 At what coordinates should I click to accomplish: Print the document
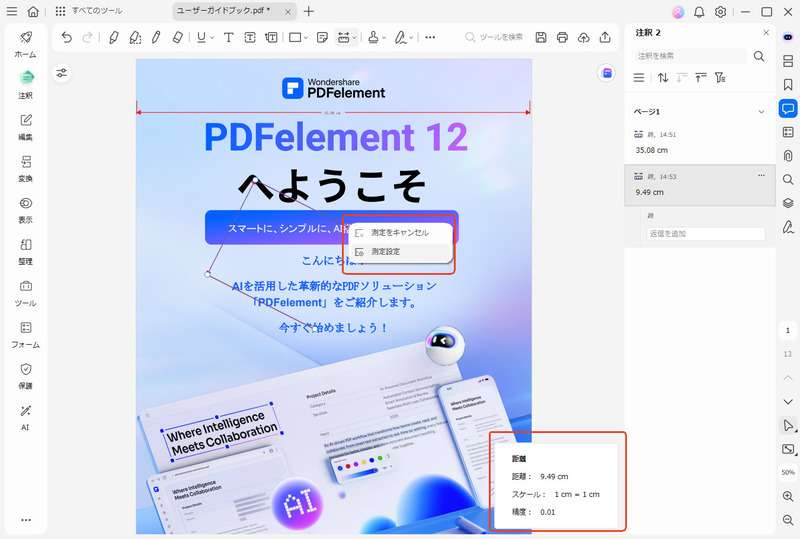[562, 37]
